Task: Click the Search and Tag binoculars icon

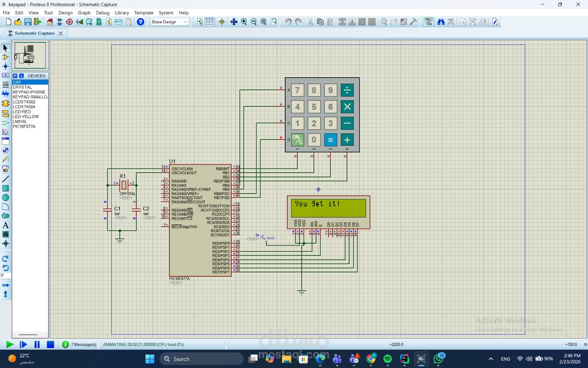Action: (x=441, y=22)
